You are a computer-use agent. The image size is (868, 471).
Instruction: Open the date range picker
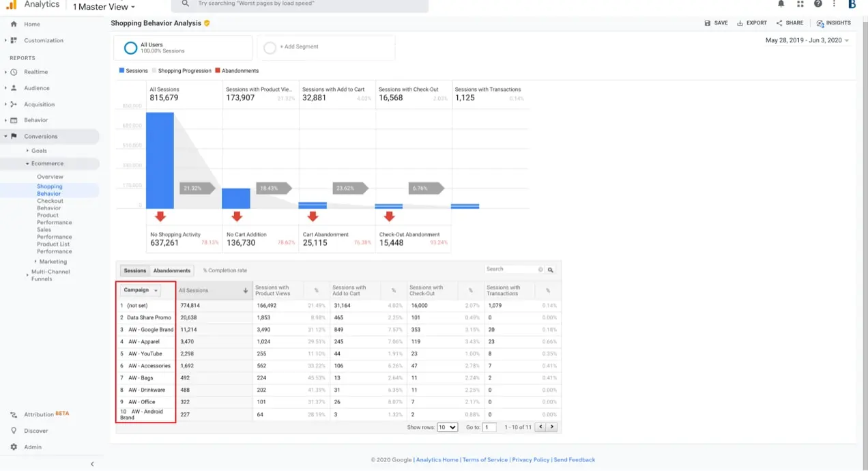[x=807, y=40]
